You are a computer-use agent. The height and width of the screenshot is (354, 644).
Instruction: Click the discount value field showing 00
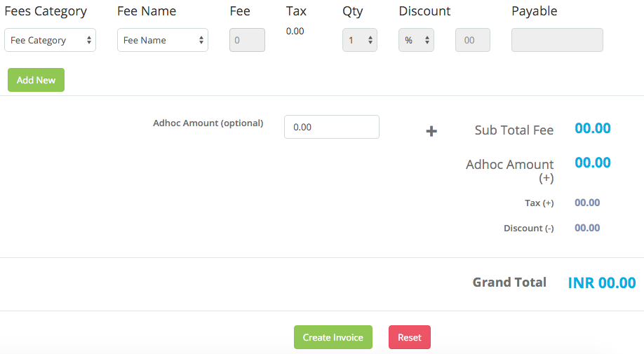473,40
